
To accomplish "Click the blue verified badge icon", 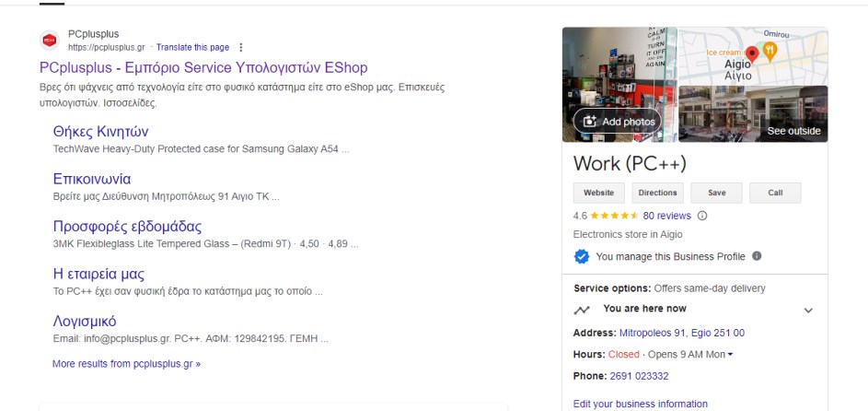I will (x=581, y=256).
